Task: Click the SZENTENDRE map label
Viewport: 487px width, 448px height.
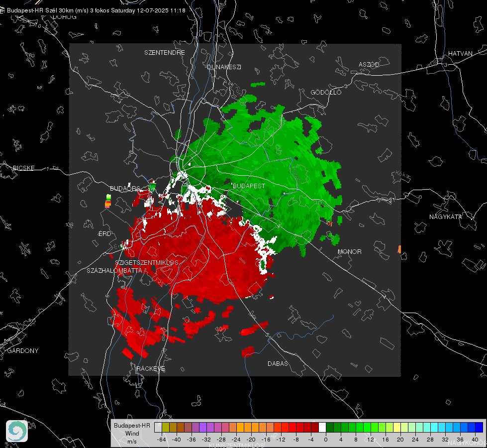Action: [x=165, y=53]
